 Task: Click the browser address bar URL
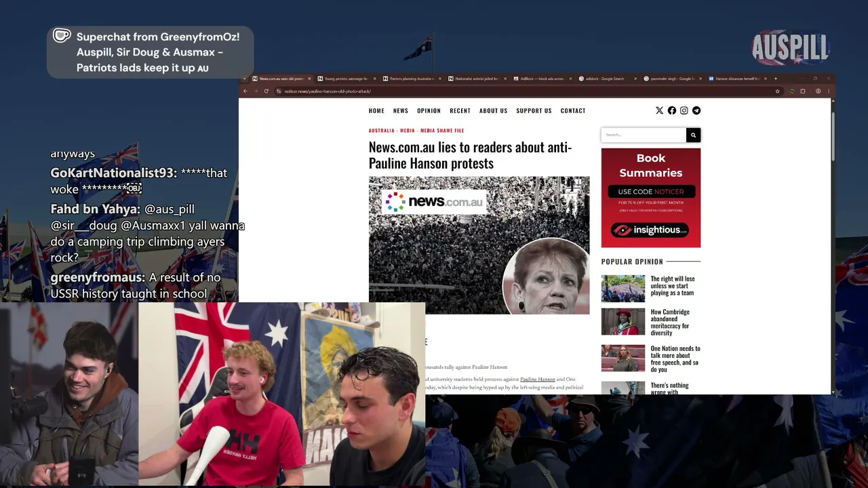[328, 91]
